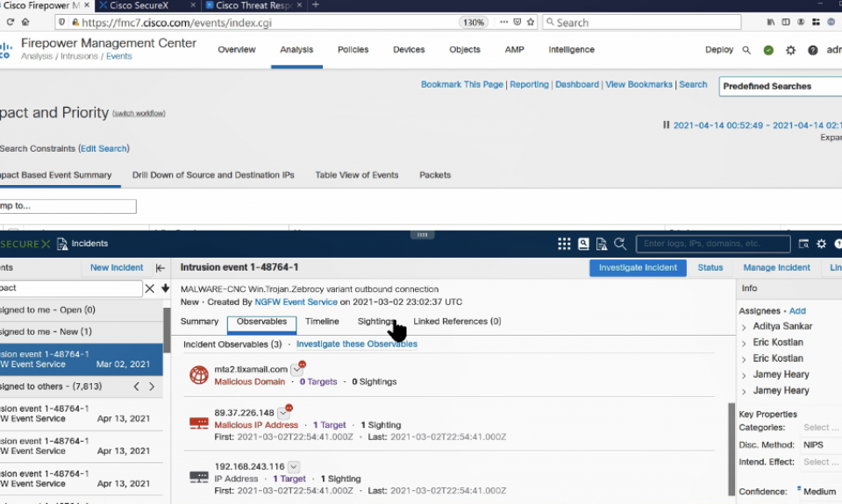The image size is (842, 504).
Task: Show the previous page of incidents assigned to others
Action: [137, 387]
